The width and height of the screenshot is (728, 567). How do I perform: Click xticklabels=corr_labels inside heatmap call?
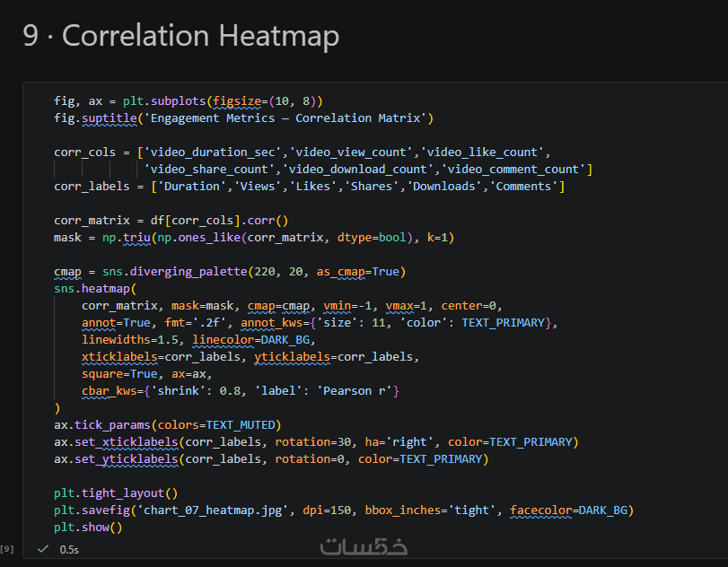(161, 357)
